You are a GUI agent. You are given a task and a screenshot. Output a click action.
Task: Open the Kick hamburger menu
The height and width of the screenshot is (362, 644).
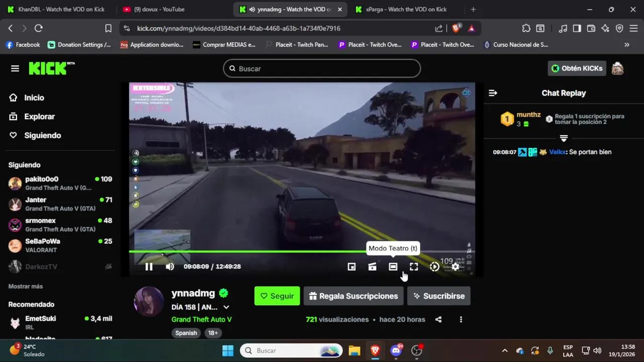tap(15, 68)
